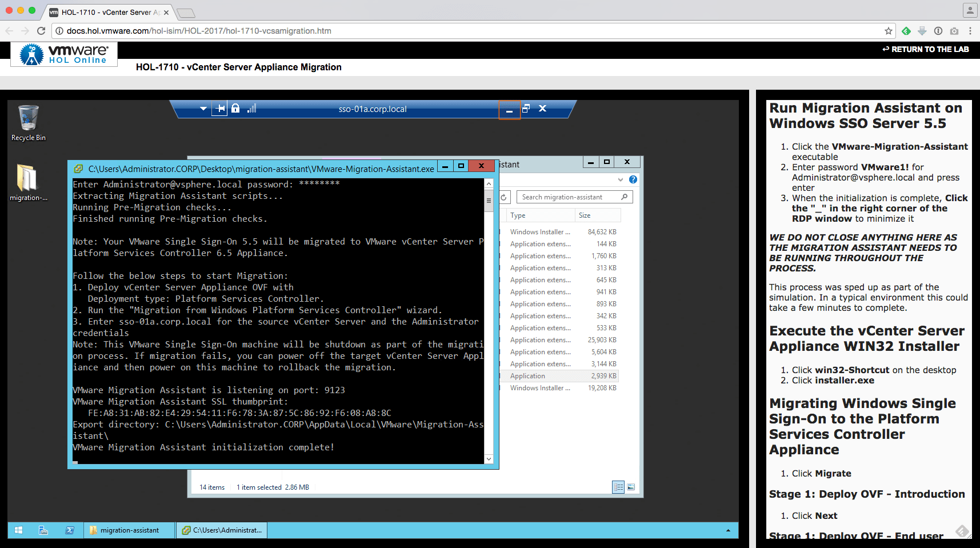Screen dimensions: 980x548
Task: Open the migration folder icon on desktop
Action: coord(28,183)
